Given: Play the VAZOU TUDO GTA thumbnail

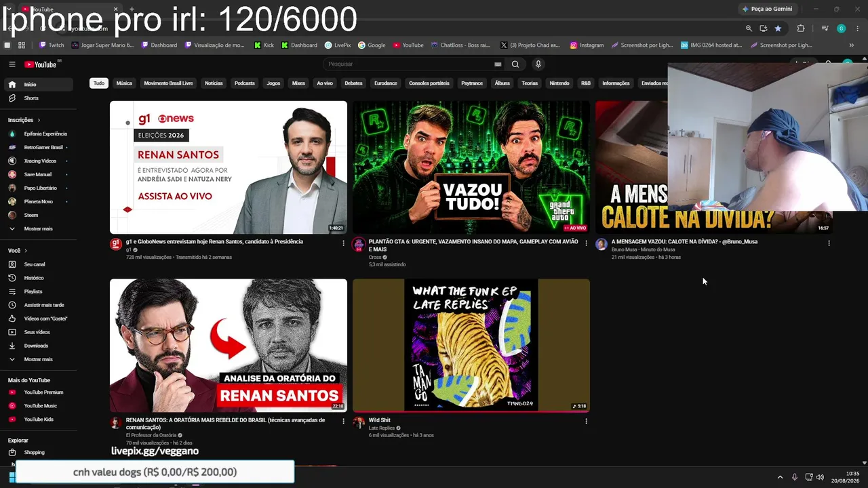Looking at the screenshot, I should coord(471,167).
